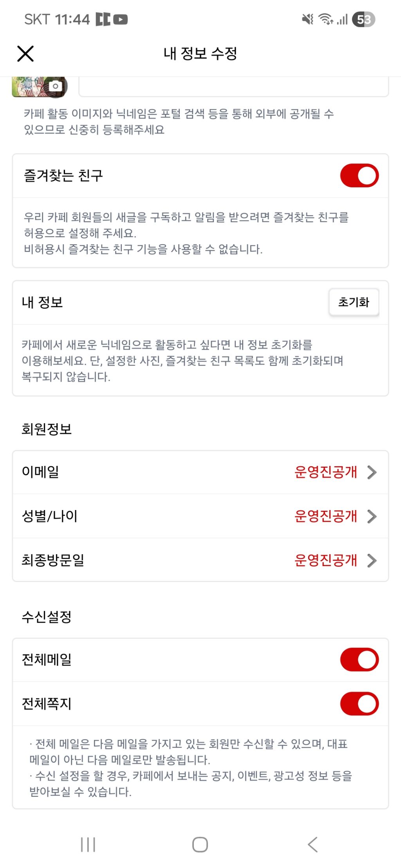
Task: Open the YouTube notification icon in status bar
Action: (121, 19)
